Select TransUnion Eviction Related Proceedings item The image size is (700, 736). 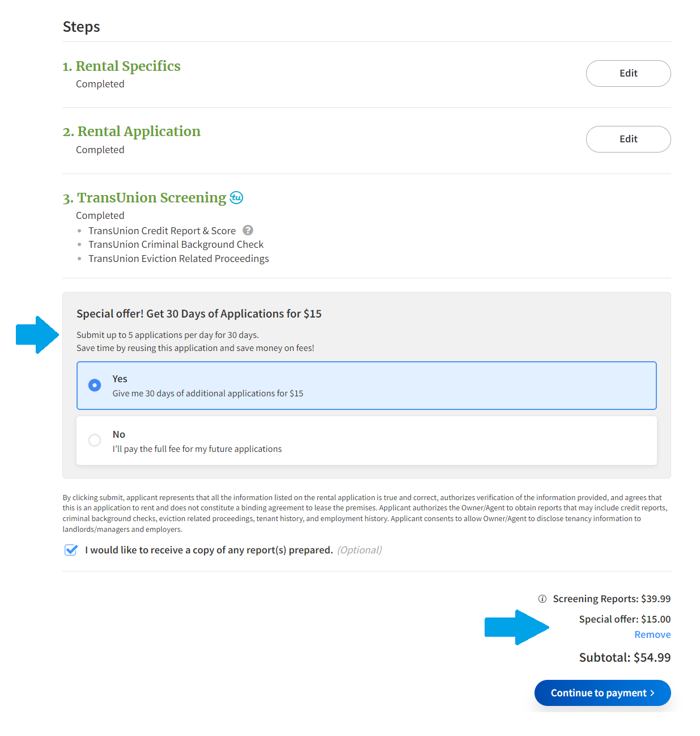(179, 258)
